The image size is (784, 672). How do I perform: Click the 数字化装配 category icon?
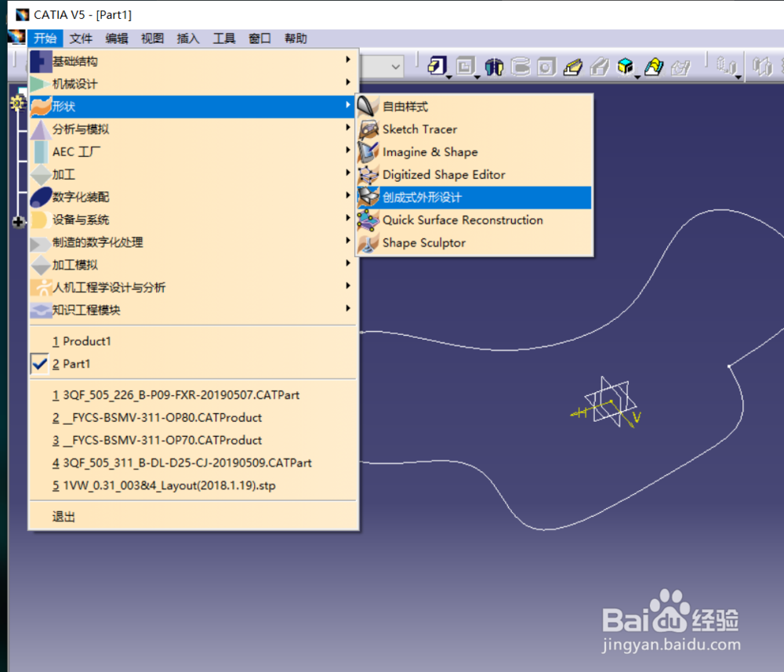(41, 197)
